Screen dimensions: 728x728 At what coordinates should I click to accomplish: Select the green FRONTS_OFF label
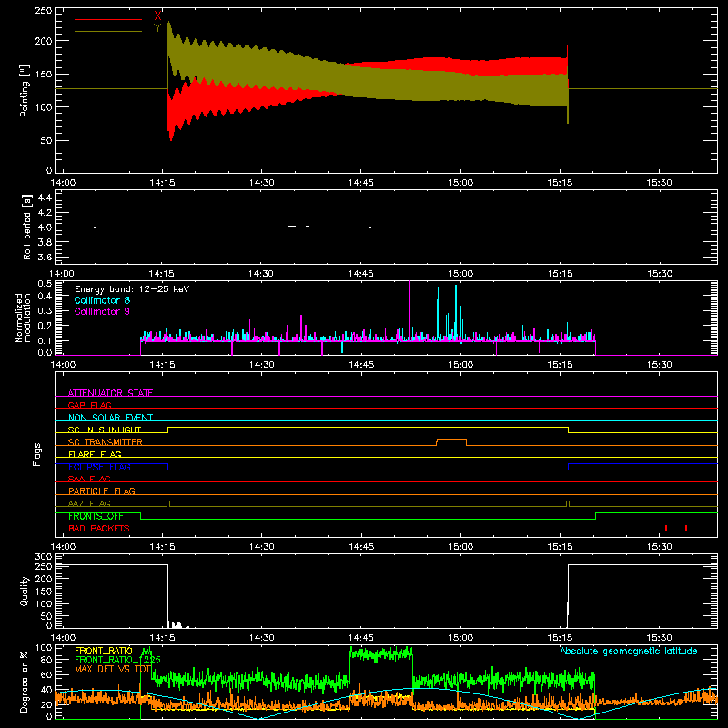pyautogui.click(x=96, y=516)
